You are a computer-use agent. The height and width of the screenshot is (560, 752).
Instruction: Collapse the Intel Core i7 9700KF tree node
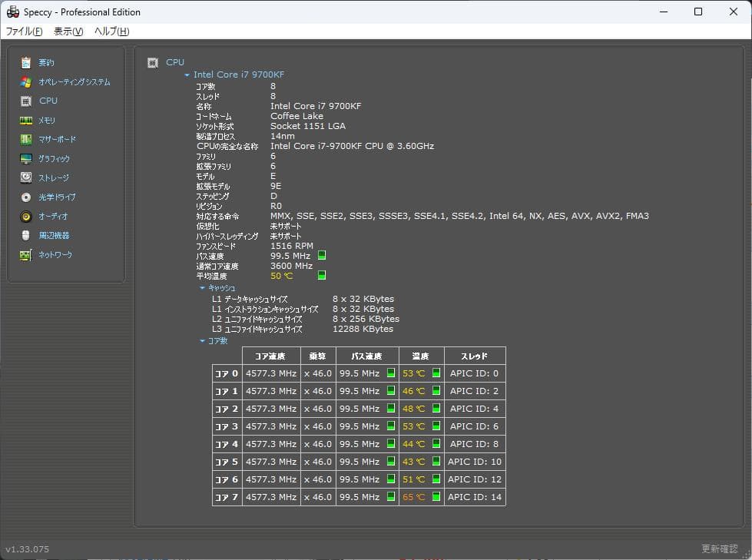[187, 75]
